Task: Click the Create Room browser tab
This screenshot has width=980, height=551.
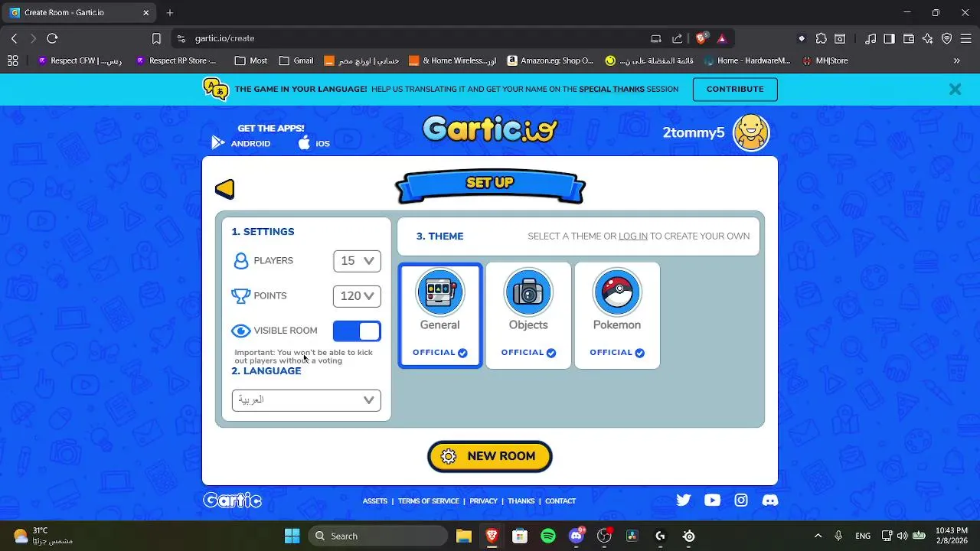Action: pyautogui.click(x=80, y=13)
